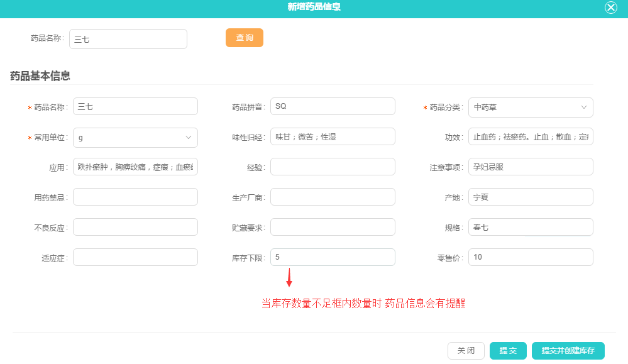628x364 pixels.
Task: Focus the 应用 input field
Action: (135, 167)
